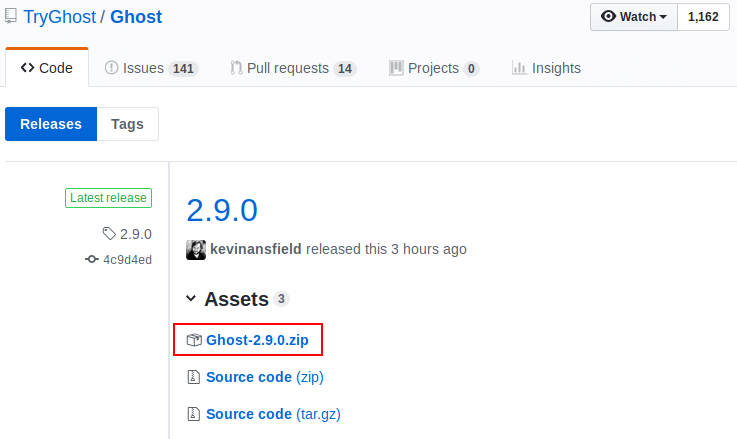Screen dimensions: 737x439
Task: Click the Insights bar graph icon
Action: [519, 68]
